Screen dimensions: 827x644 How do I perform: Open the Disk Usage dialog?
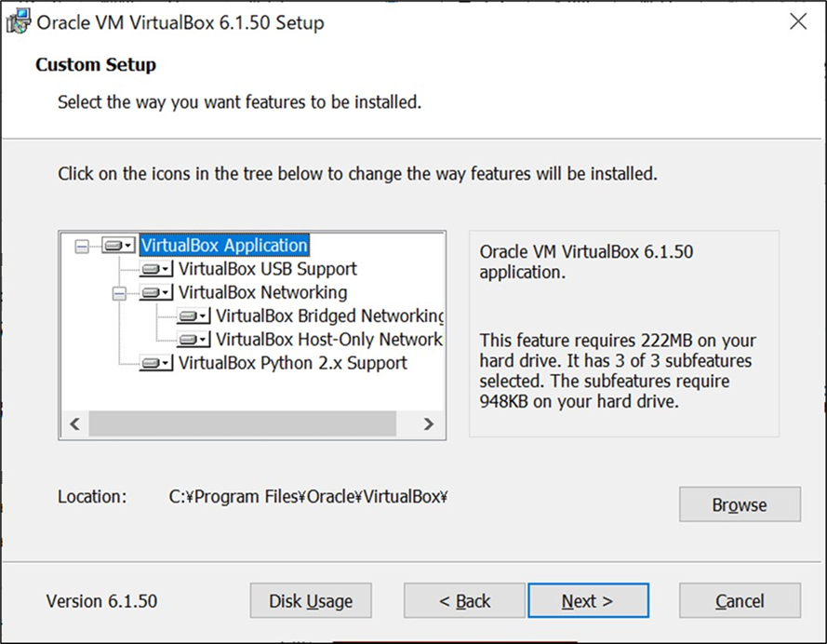tap(311, 600)
